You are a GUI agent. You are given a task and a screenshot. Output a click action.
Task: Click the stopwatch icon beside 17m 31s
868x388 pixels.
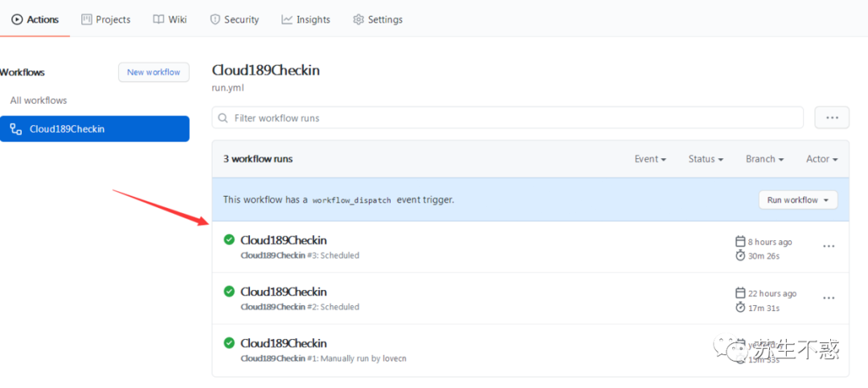pyautogui.click(x=740, y=307)
